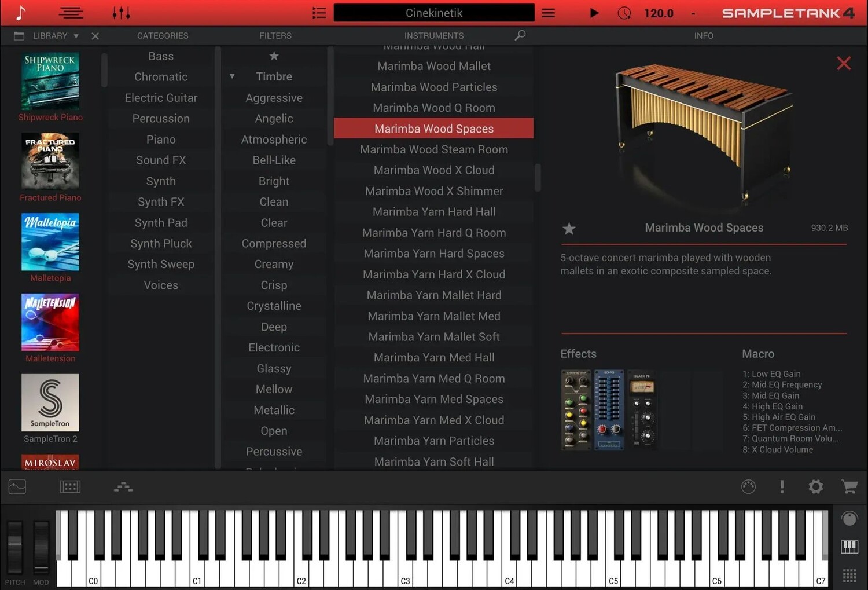Viewport: 868px width, 590px height.
Task: Open the MIDI learn dial icon
Action: coord(748,487)
